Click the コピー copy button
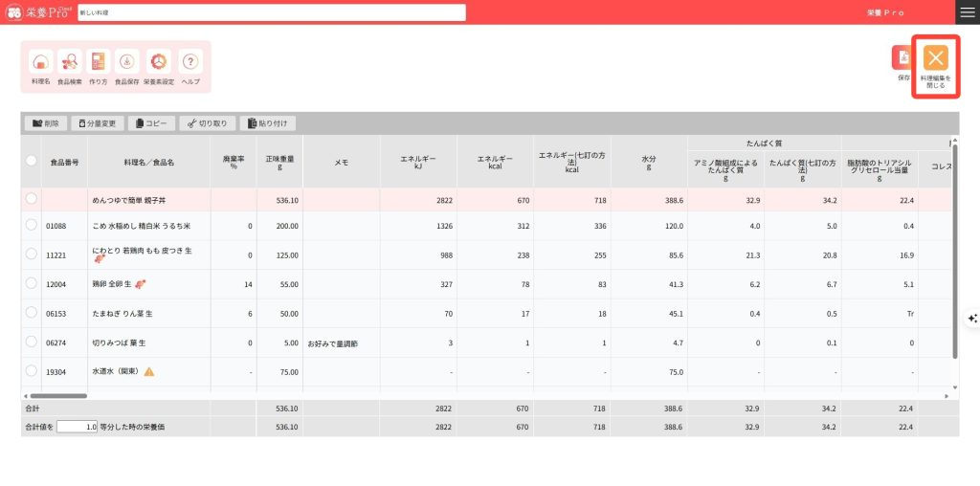The width and height of the screenshot is (980, 486). click(x=151, y=123)
